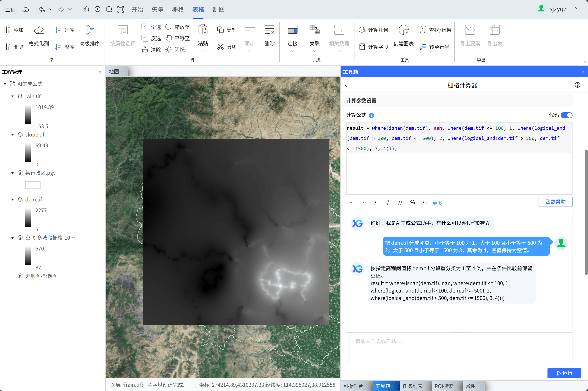This screenshot has height=391, width=588.
Task: Open the sjzyqz user account dropdown
Action: click(577, 8)
